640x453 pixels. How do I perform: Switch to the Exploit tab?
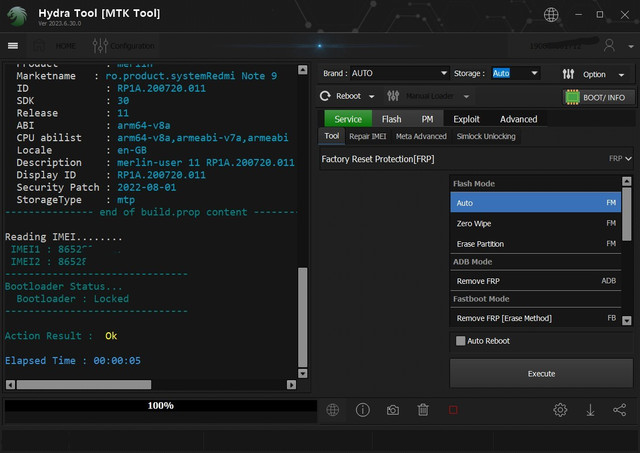[466, 119]
